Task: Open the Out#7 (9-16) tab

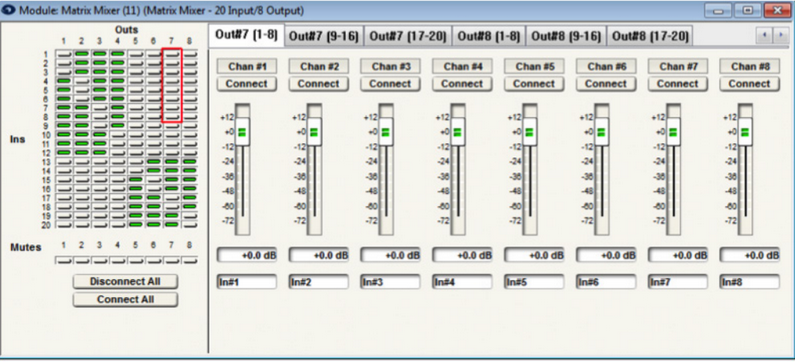Action: [x=324, y=36]
